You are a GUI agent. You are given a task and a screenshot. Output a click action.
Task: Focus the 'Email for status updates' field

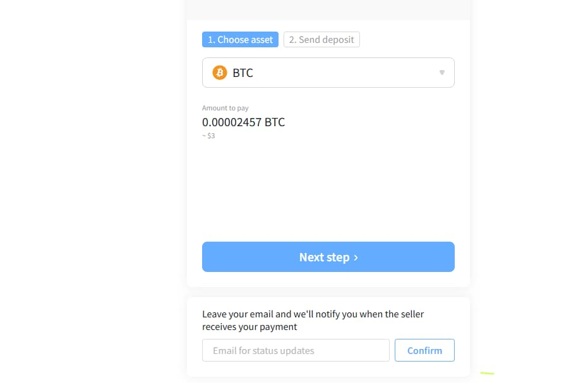(x=296, y=350)
